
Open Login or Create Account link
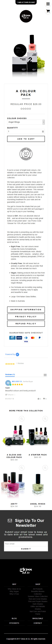tap(26, 2)
